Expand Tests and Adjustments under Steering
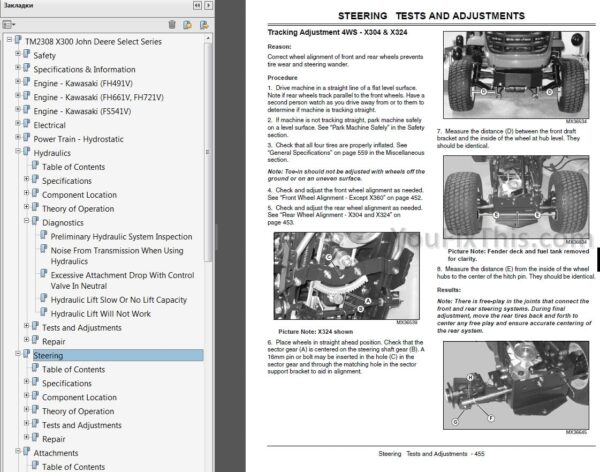 pos(26,425)
